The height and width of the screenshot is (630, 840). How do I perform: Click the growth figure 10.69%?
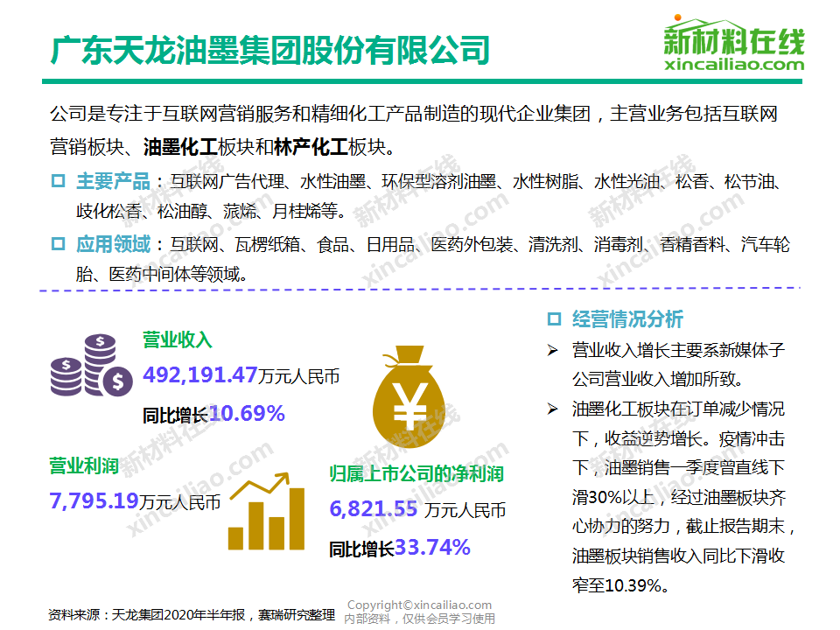click(247, 414)
